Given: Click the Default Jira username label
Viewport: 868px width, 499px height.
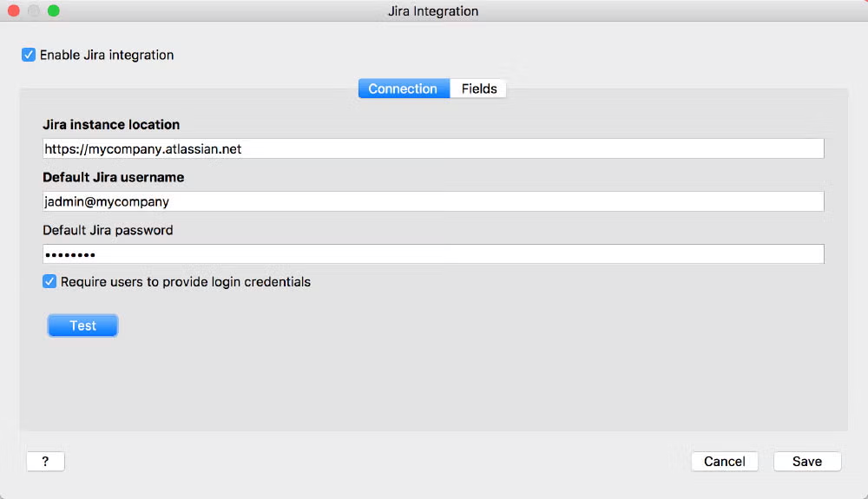Looking at the screenshot, I should click(114, 177).
